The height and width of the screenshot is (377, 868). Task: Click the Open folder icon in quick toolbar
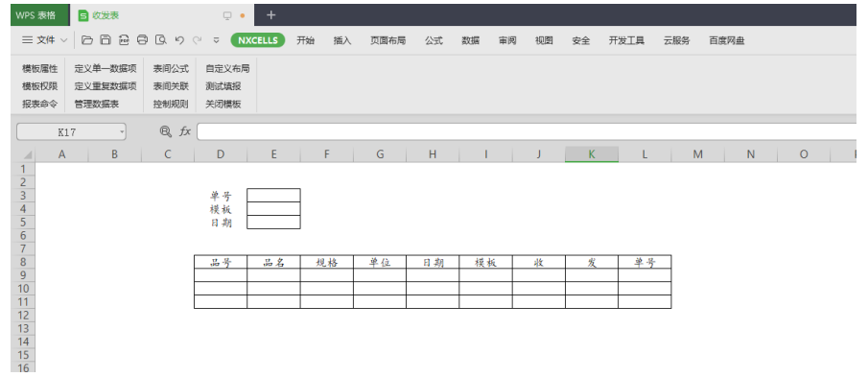point(87,40)
